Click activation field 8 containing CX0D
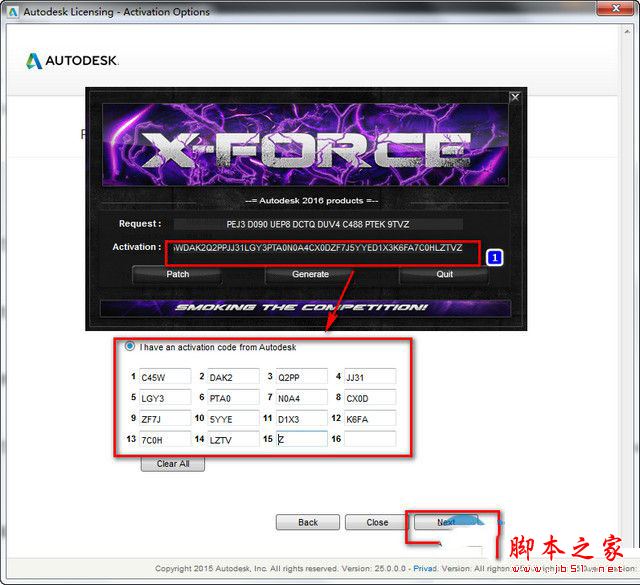Image resolution: width=640 pixels, height=585 pixels. (x=370, y=397)
